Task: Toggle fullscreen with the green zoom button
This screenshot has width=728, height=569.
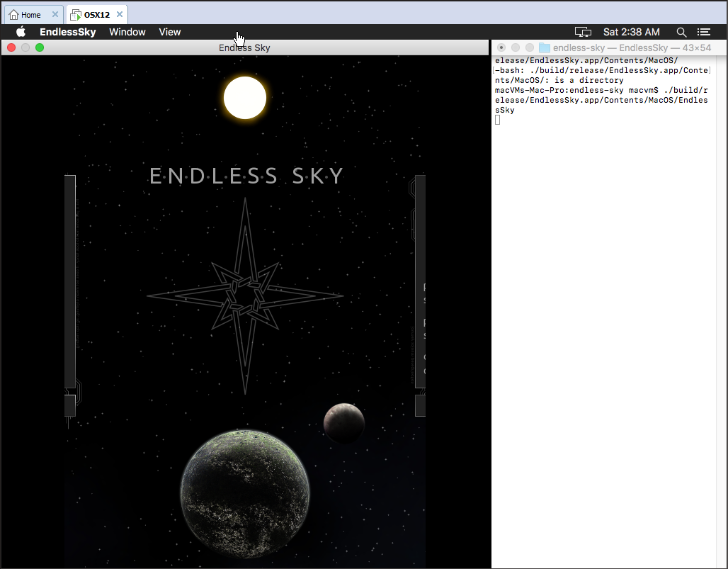Action: click(x=40, y=47)
